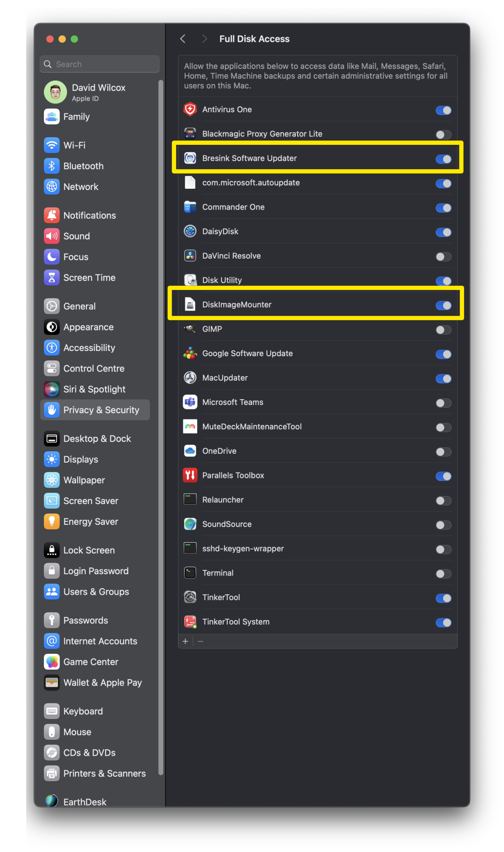The image size is (504, 852).
Task: Open Privacy & Security settings
Action: click(x=95, y=410)
